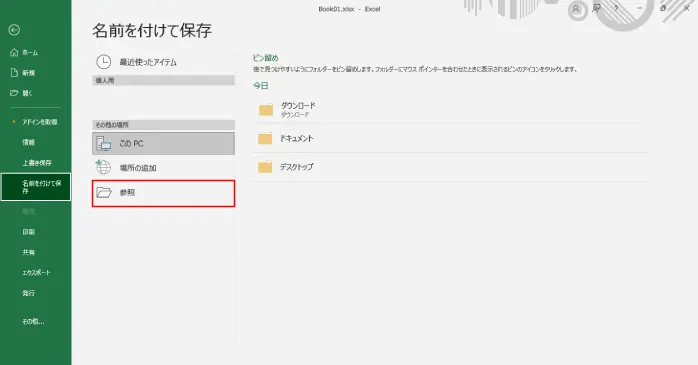Screen dimensions: 698x365
Task: Click アドインを取得 (Get Add-ins) in the sidebar
Action: [x=36, y=122]
